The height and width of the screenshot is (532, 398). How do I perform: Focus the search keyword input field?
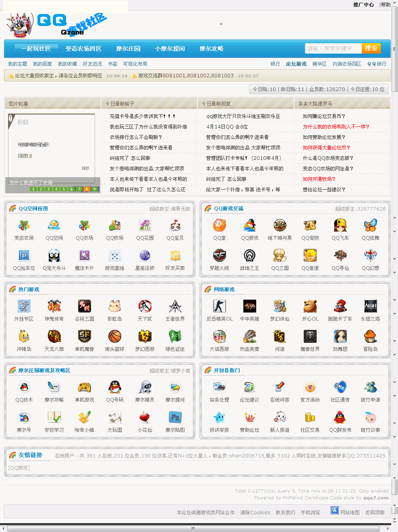[x=333, y=48]
